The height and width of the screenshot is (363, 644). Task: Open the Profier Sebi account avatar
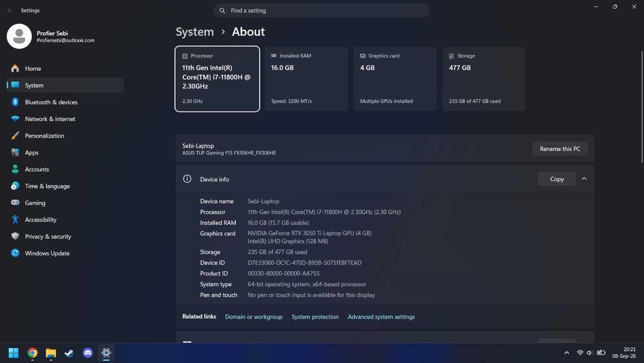19,36
